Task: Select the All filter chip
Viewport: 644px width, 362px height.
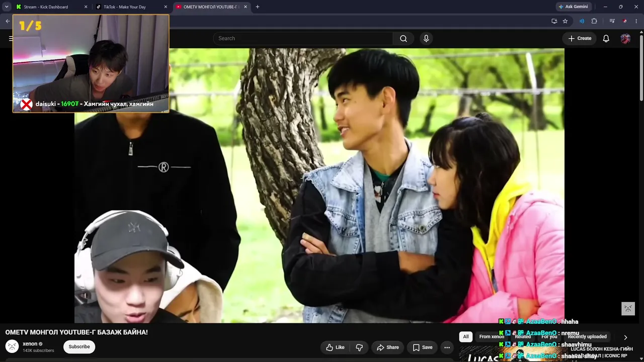Action: [x=466, y=337]
